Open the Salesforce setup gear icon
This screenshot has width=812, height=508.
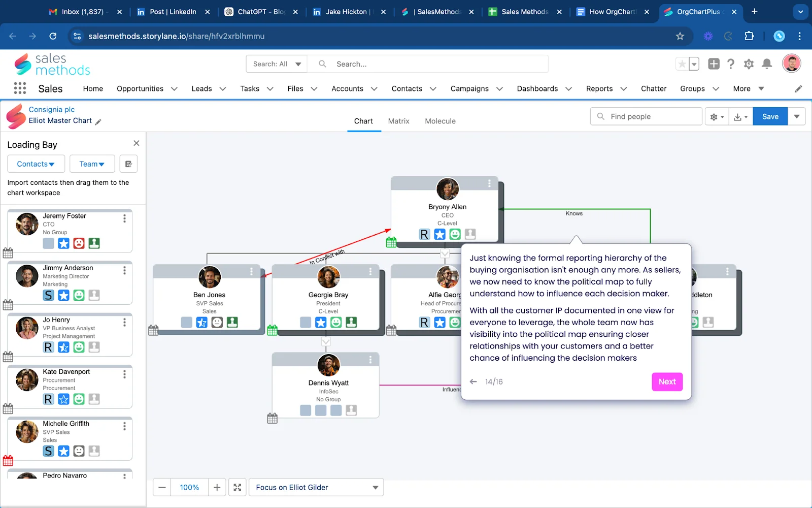[x=749, y=64]
